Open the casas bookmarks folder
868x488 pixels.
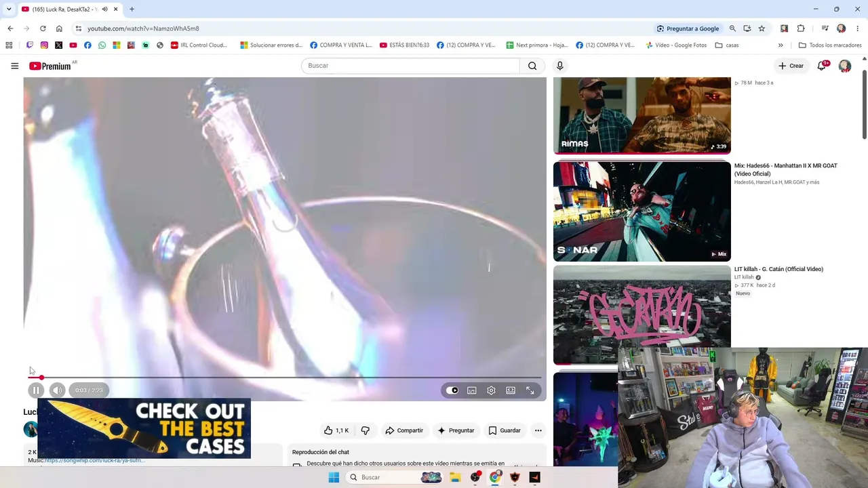727,45
